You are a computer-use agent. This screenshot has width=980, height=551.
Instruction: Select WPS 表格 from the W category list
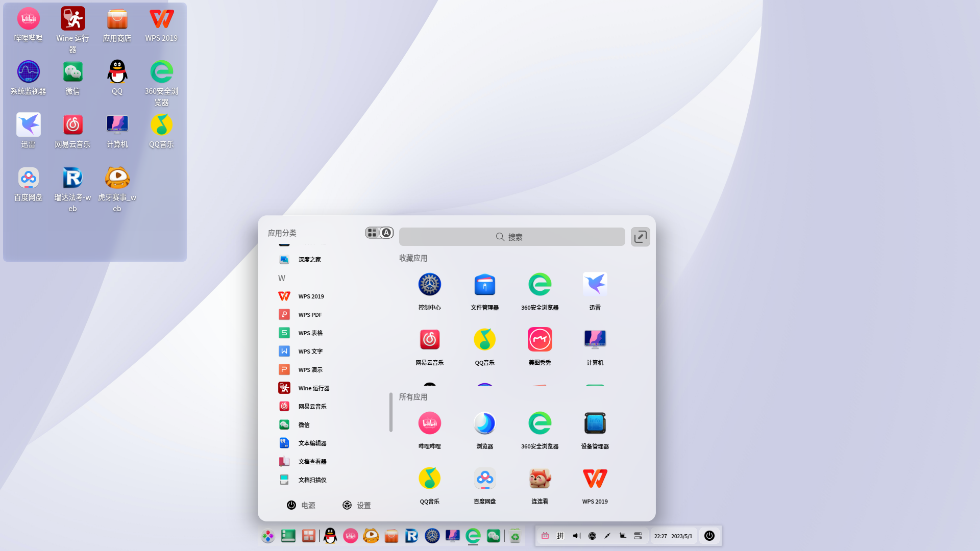pyautogui.click(x=310, y=333)
